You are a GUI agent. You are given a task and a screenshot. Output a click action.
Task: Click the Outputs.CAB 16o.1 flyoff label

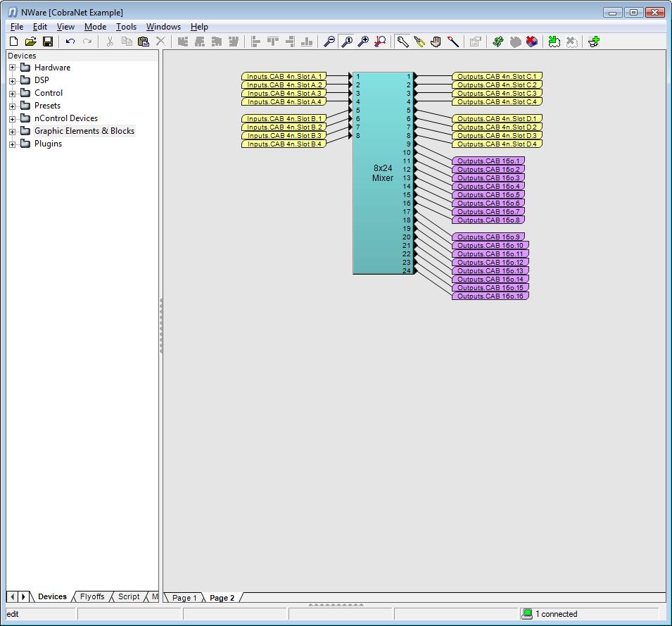point(488,161)
